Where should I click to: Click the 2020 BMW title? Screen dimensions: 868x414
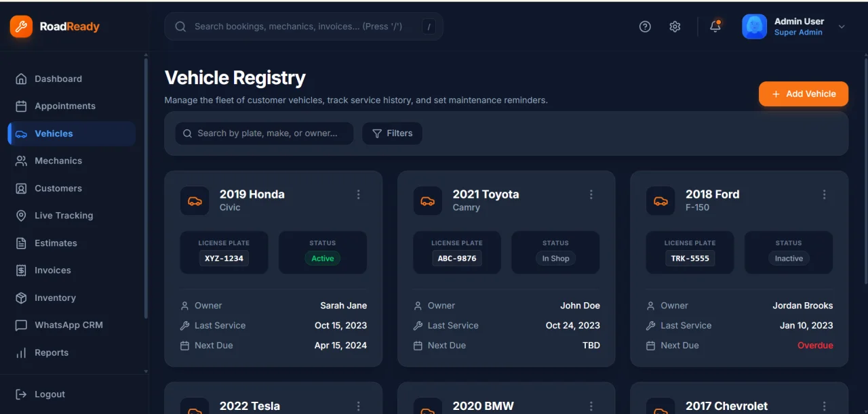coord(484,406)
